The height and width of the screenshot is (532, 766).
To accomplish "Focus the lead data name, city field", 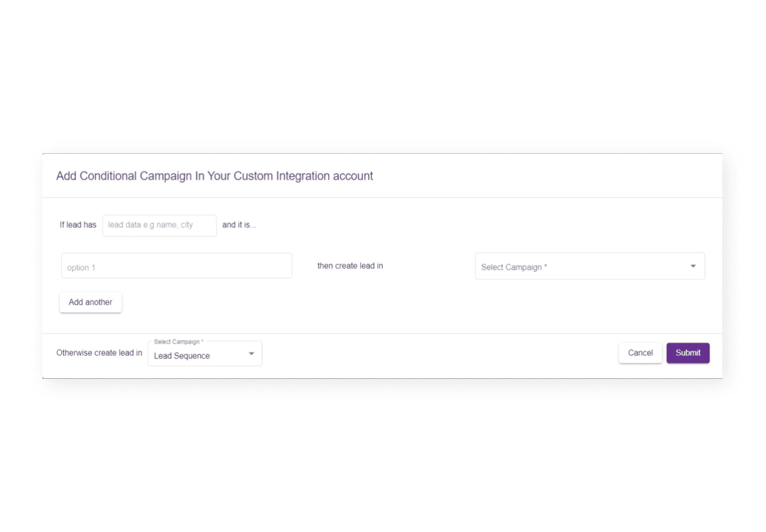I will (159, 225).
